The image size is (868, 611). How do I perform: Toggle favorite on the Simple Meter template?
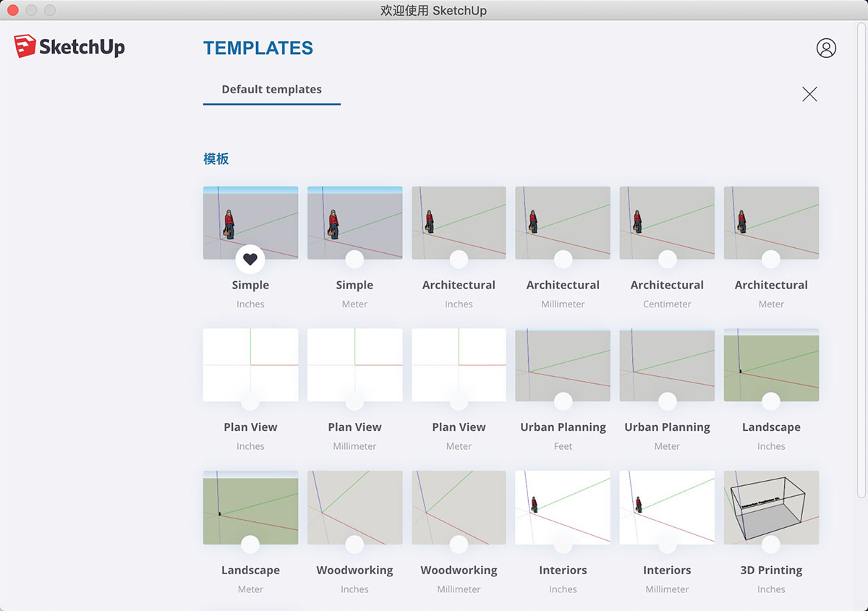[x=354, y=259]
